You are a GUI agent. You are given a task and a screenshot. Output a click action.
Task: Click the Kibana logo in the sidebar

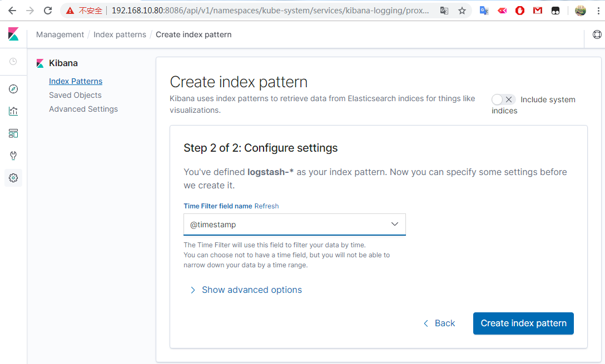tap(13, 34)
